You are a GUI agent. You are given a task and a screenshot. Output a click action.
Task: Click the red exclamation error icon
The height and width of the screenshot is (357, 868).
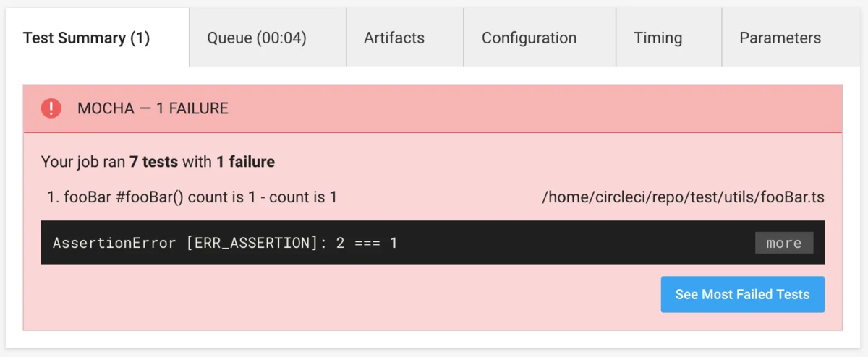(51, 108)
